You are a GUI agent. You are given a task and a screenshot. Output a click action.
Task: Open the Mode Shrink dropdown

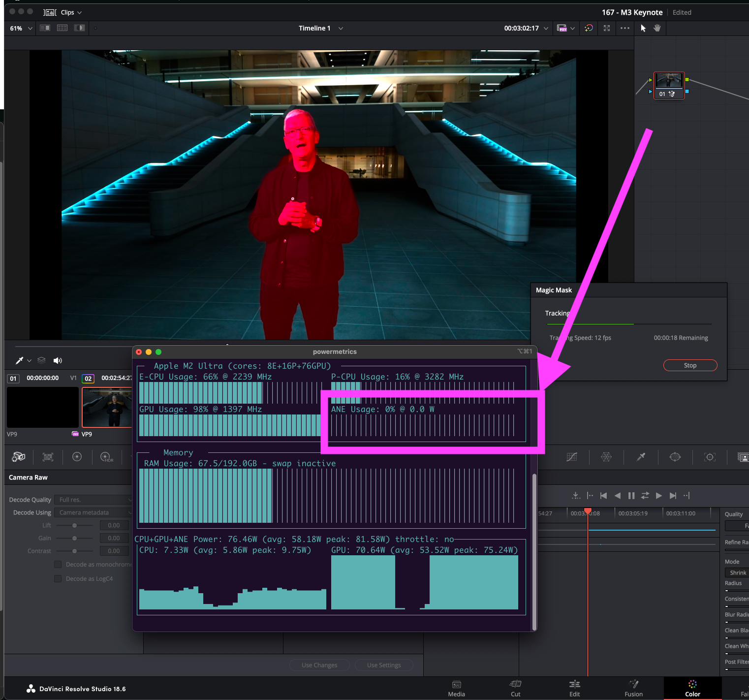coord(737,573)
